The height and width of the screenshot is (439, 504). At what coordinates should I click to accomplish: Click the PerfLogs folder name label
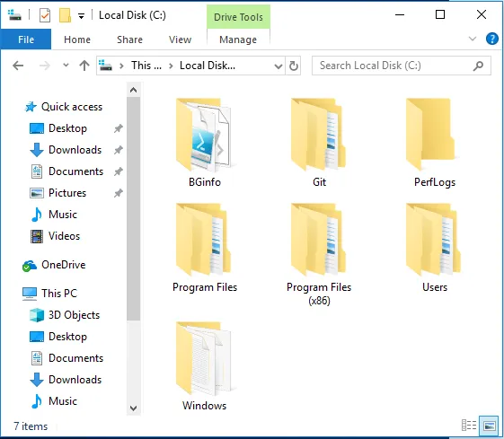tap(434, 182)
